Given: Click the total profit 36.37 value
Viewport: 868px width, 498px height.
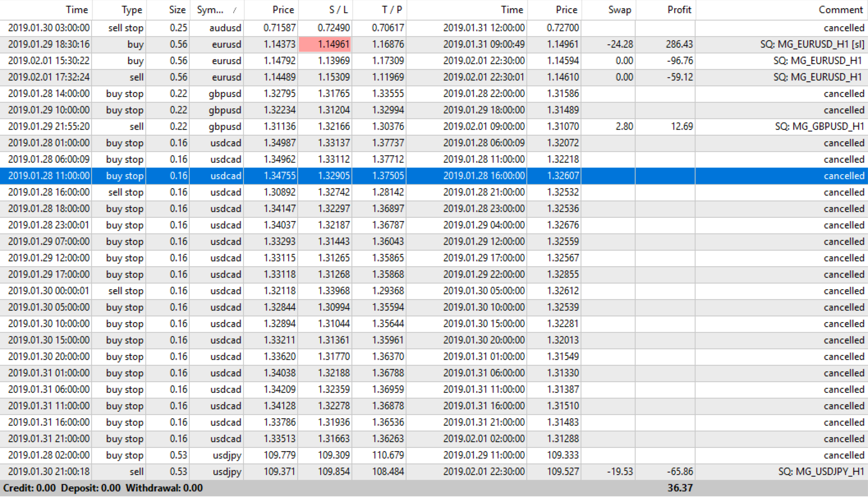Looking at the screenshot, I should click(680, 488).
